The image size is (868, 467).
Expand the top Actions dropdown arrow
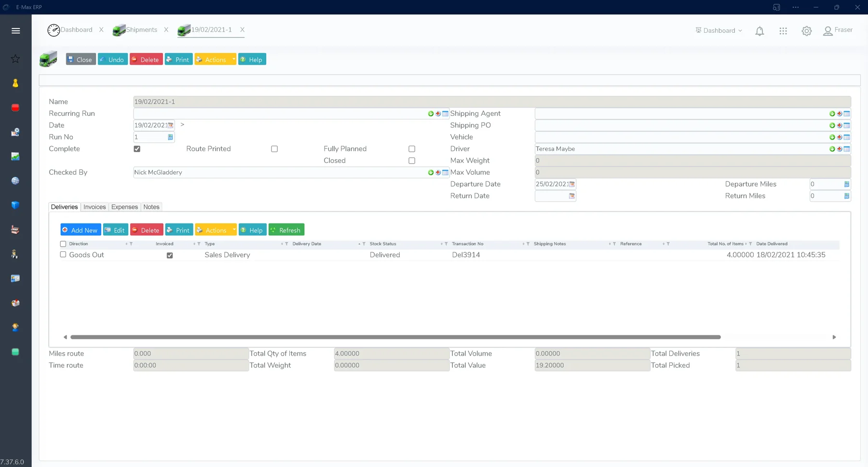(233, 59)
